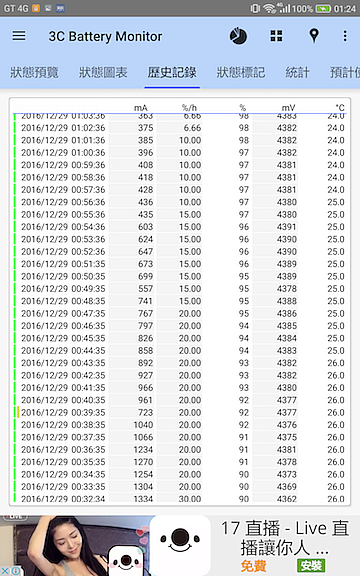The width and height of the screenshot is (360, 576).
Task: Tap the 17 Live app logo
Action: pyautogui.click(x=180, y=545)
